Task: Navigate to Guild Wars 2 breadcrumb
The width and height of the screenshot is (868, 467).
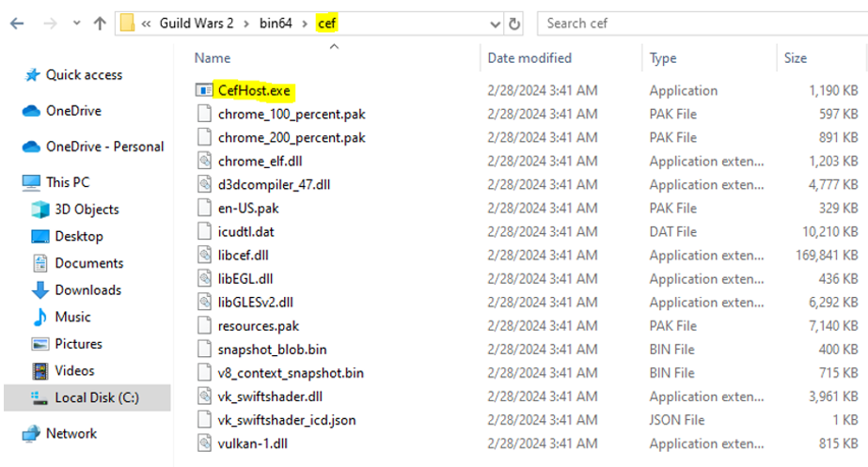Action: point(197,23)
